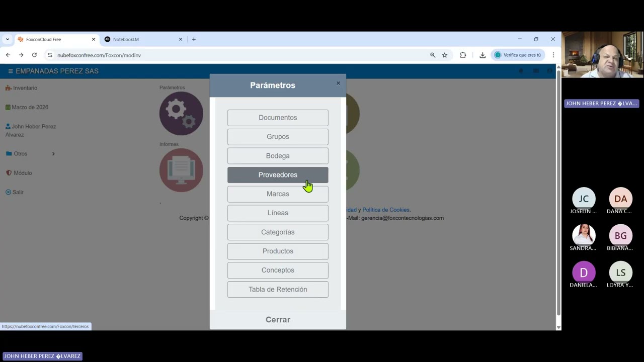The width and height of the screenshot is (644, 362).
Task: Open Política de Cookies link
Action: 386,210
